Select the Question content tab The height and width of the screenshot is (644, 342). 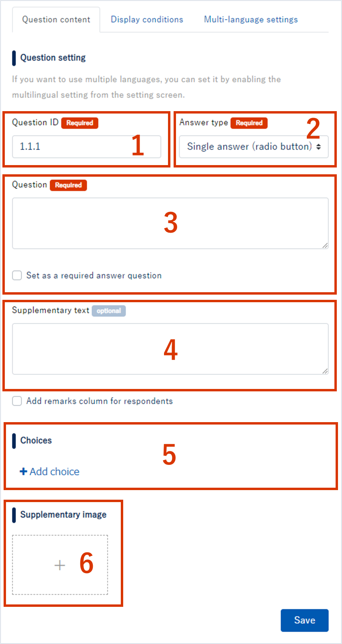coord(56,20)
